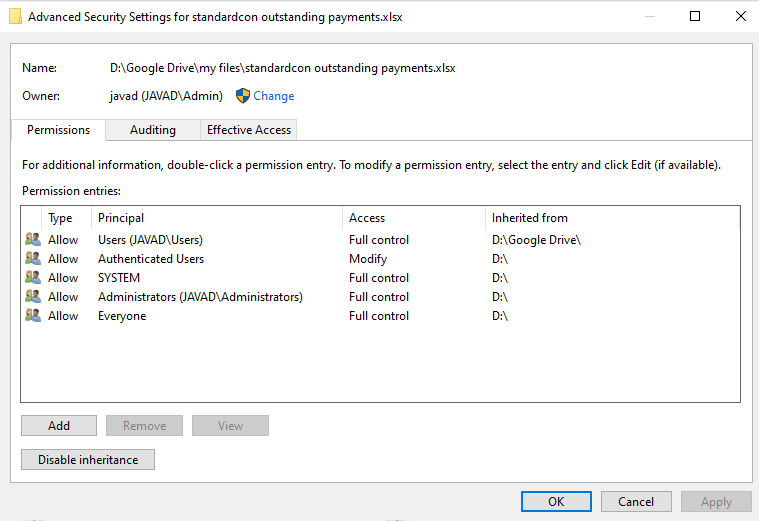Confirm with the OK button

(x=556, y=502)
